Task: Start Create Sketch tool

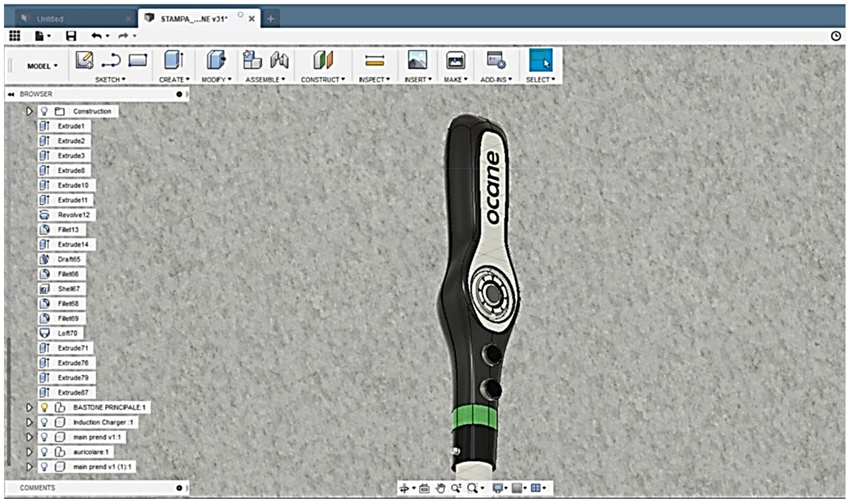Action: [84, 60]
